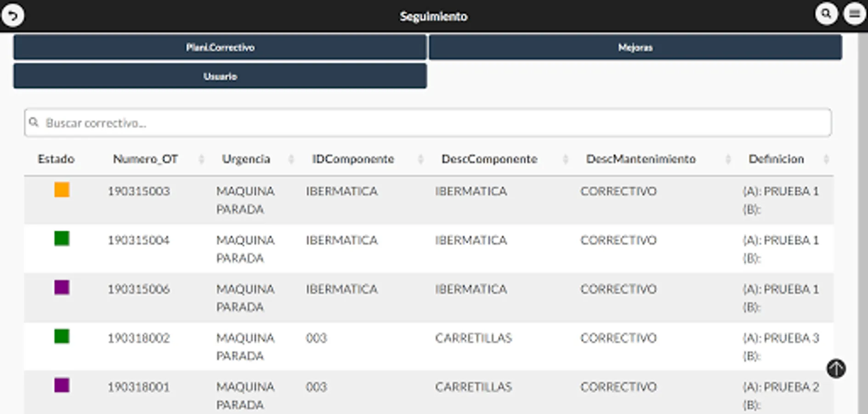868x414 pixels.
Task: Open the hamburger menu icon
Action: coord(855,14)
